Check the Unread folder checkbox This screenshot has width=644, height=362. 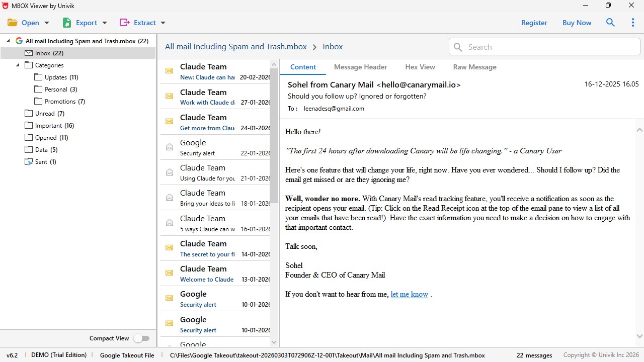(x=29, y=114)
